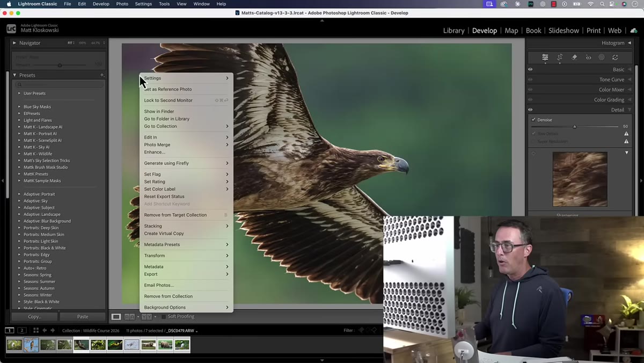Click second window display button 2
The height and width of the screenshot is (363, 644).
point(22,330)
